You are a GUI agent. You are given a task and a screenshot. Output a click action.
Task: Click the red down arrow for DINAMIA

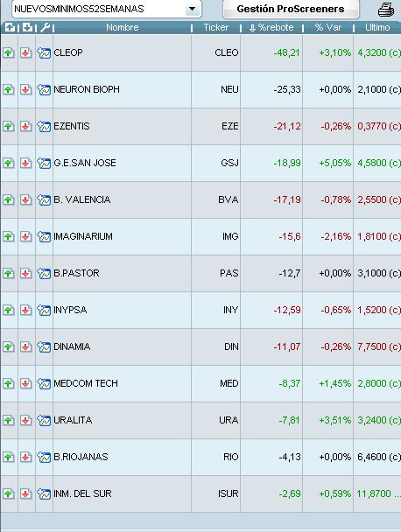[x=25, y=346]
